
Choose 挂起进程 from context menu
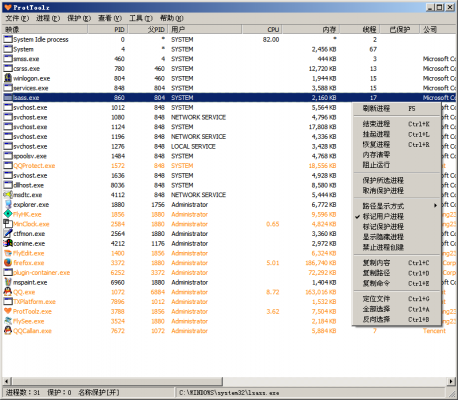(x=396, y=134)
